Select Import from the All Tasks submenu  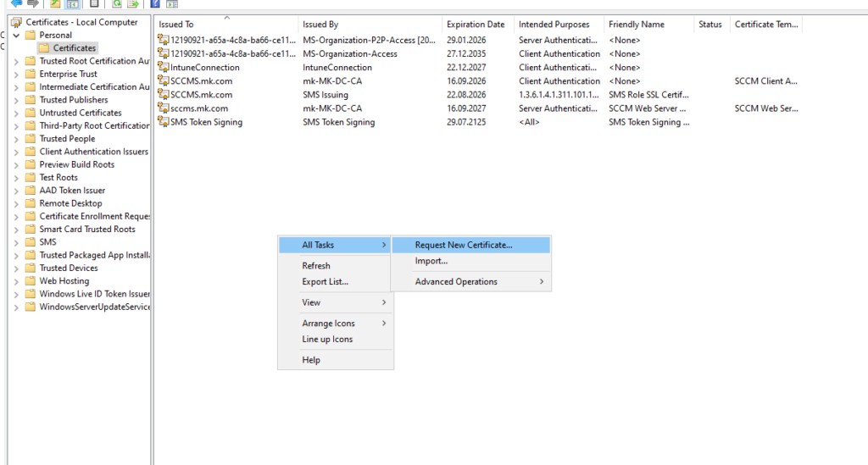coord(431,261)
